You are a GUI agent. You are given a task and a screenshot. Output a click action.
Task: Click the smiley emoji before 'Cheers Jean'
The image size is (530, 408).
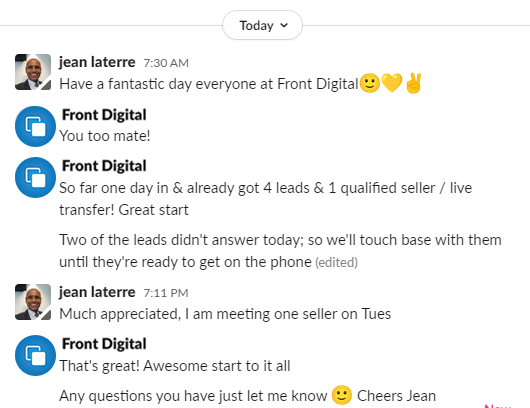tap(342, 395)
